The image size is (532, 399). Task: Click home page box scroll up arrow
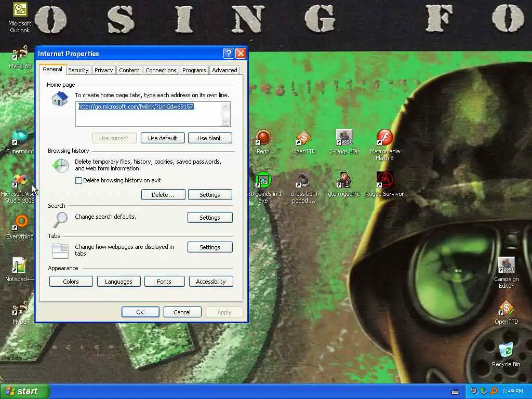(x=225, y=107)
